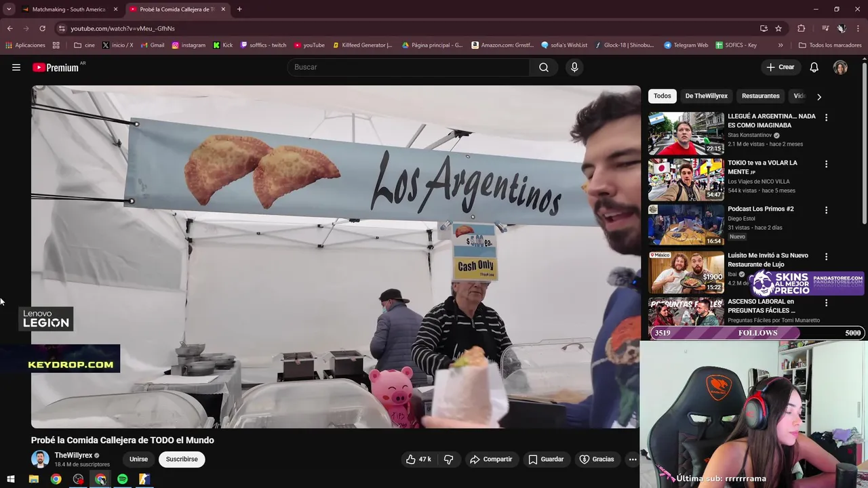Open YouTube notifications bell
Image resolution: width=868 pixels, height=488 pixels.
tap(814, 67)
